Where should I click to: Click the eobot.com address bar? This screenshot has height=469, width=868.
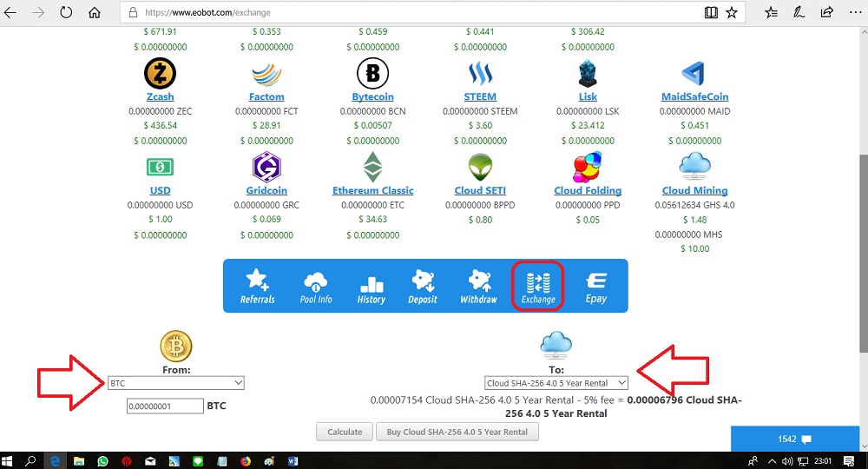[x=410, y=12]
